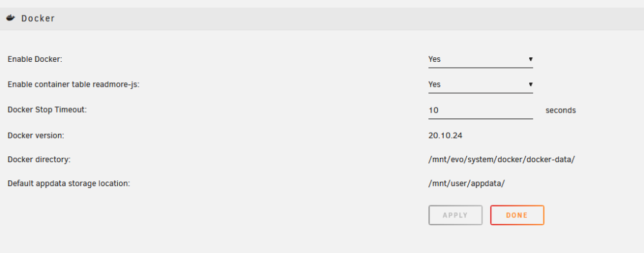
Task: Click the arrow on readmore-js selector
Action: coord(531,84)
